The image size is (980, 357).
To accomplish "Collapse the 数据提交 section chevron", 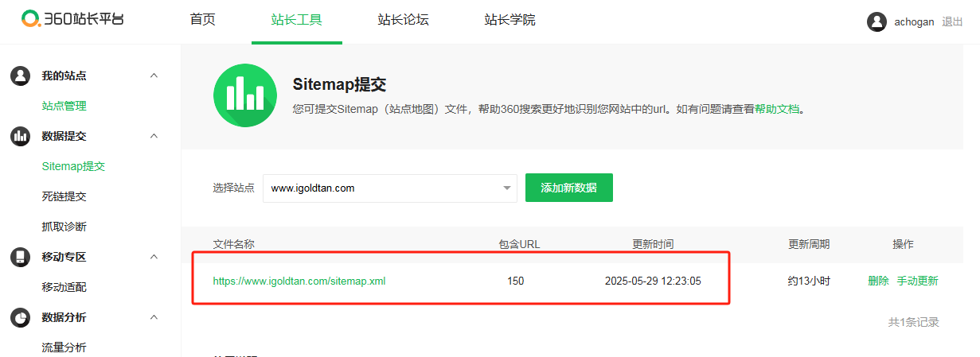I will (154, 136).
